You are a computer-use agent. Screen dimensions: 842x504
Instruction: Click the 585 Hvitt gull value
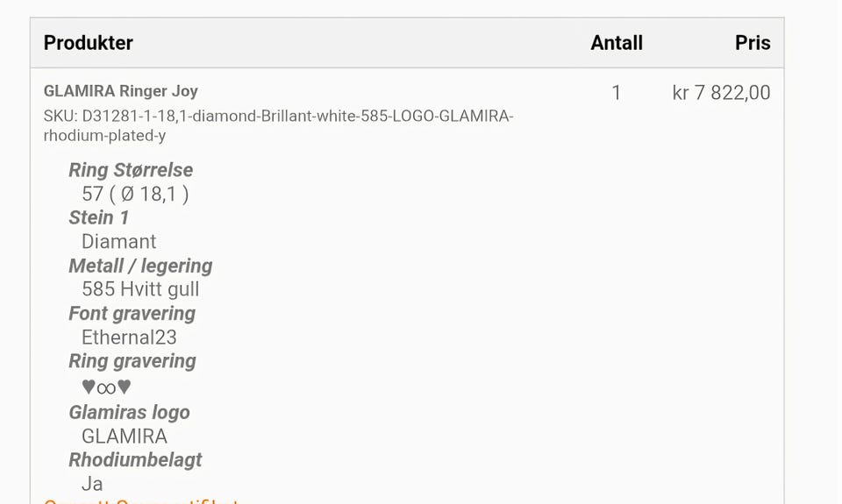[x=140, y=289]
